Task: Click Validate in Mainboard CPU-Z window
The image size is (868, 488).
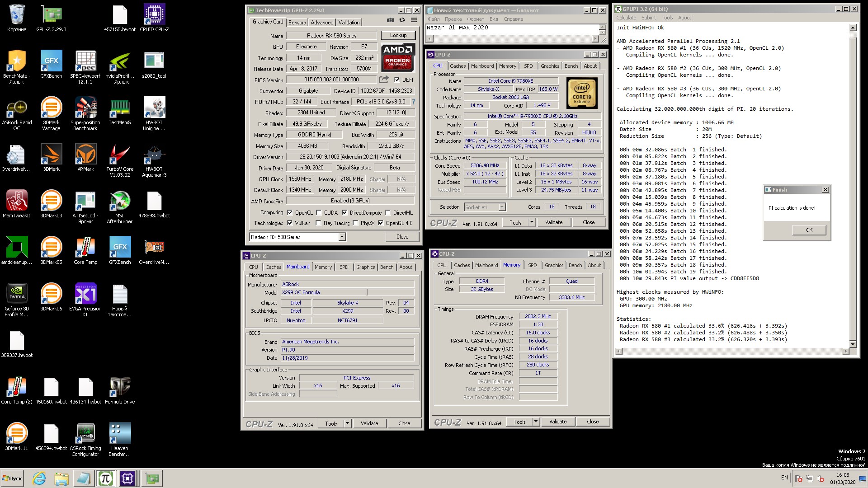Action: [369, 423]
